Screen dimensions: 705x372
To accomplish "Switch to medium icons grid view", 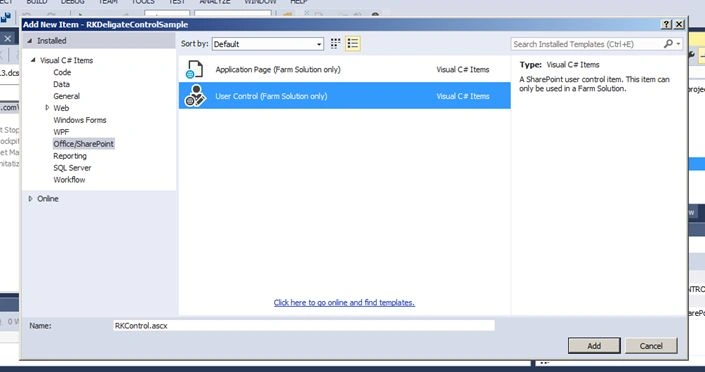I will coord(335,44).
